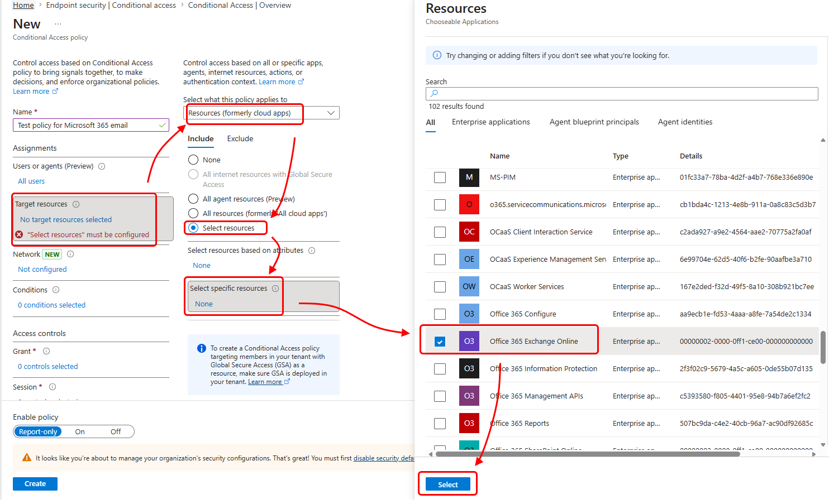This screenshot has height=504, width=829.
Task: Click info icon in the filters tip banner
Action: [437, 55]
